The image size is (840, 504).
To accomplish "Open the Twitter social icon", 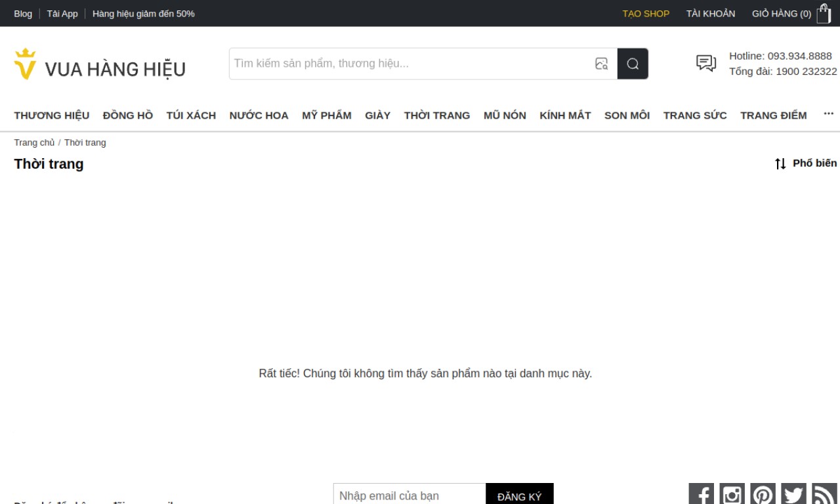I will click(793, 494).
